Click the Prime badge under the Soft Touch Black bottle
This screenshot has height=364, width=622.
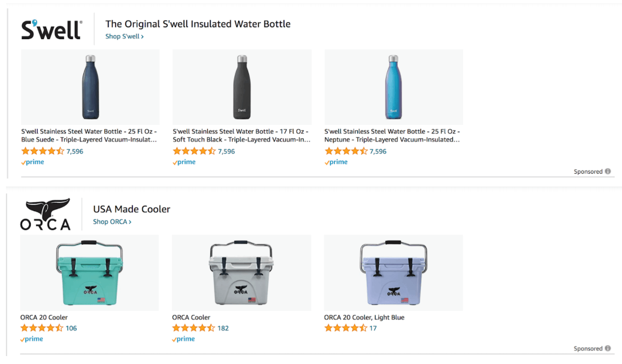(x=184, y=162)
